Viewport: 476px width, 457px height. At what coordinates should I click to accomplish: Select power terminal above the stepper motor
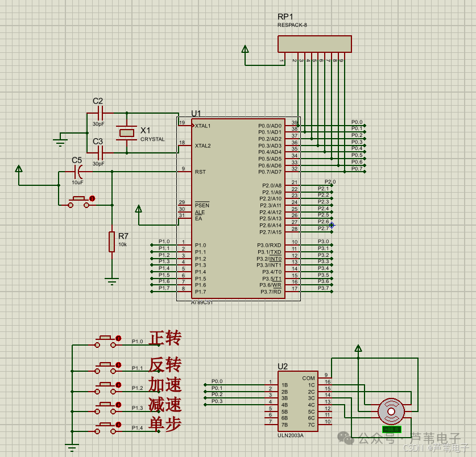coord(358,348)
